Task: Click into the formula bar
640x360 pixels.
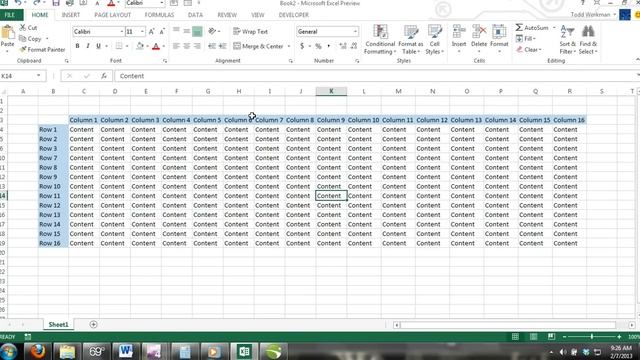Action: (376, 76)
